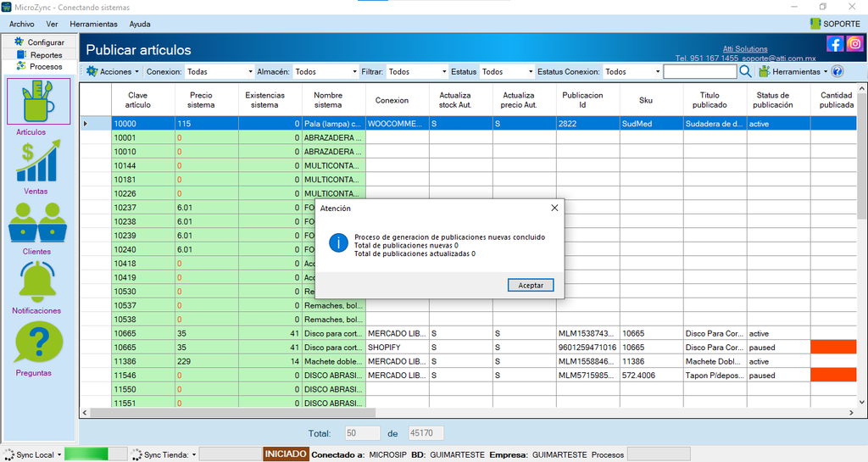Open the Archivo menu

coord(21,24)
